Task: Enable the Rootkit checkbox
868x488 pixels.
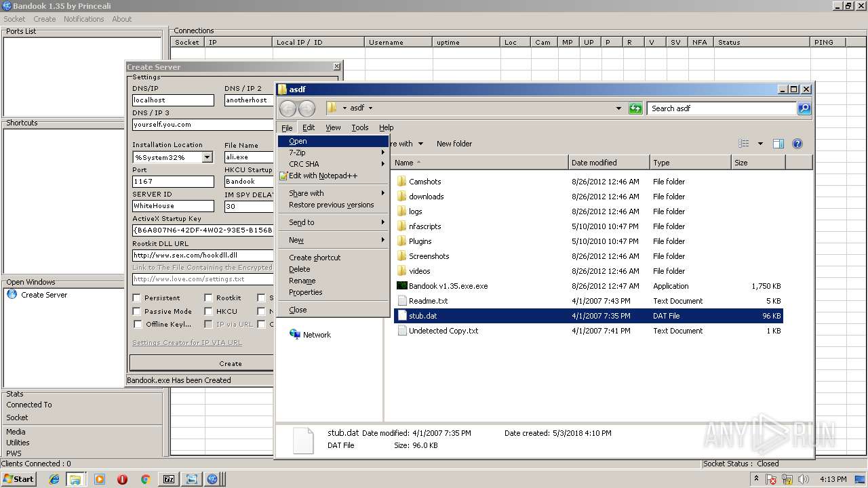Action: (208, 298)
